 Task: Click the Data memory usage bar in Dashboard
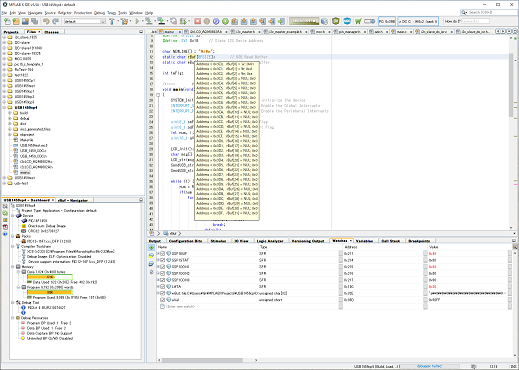[x=50, y=277]
